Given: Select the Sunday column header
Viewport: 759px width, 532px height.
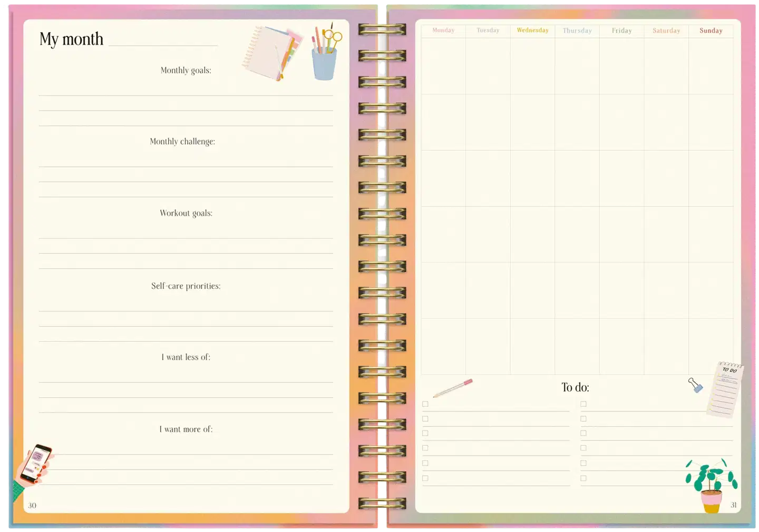Looking at the screenshot, I should pyautogui.click(x=711, y=31).
